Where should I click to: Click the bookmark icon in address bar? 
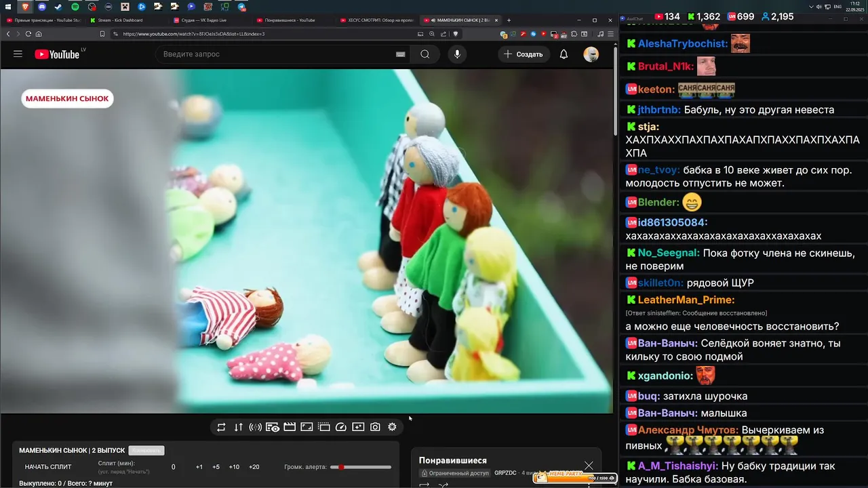(102, 34)
